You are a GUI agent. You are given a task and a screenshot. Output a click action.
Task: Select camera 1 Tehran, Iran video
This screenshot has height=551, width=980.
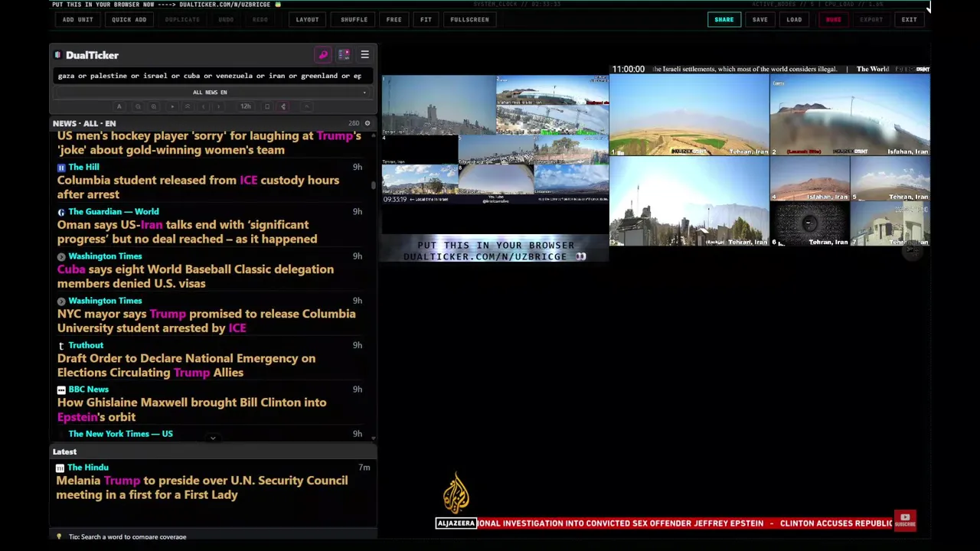[x=689, y=115]
